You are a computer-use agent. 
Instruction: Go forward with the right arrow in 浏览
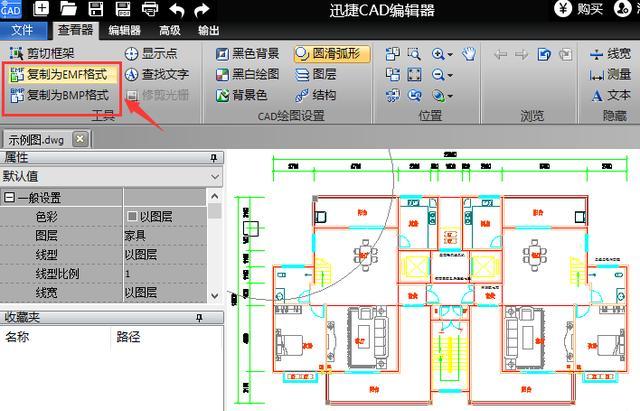tap(522, 54)
